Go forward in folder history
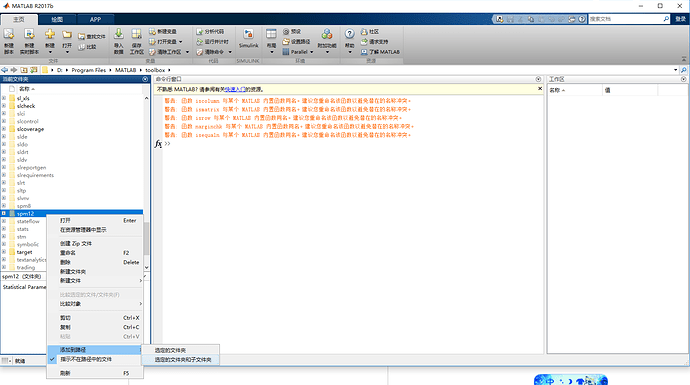Viewport: 690px width, 385px height. [x=14, y=70]
